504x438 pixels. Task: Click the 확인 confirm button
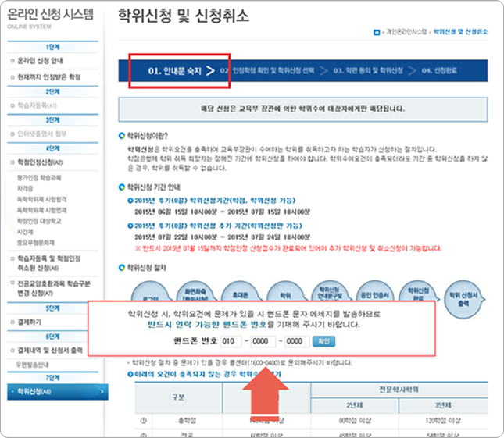click(x=323, y=341)
